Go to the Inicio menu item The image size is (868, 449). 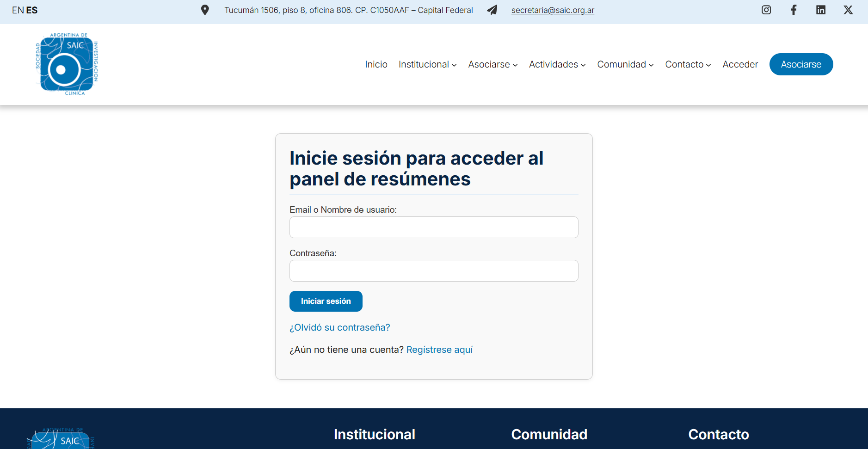click(376, 64)
